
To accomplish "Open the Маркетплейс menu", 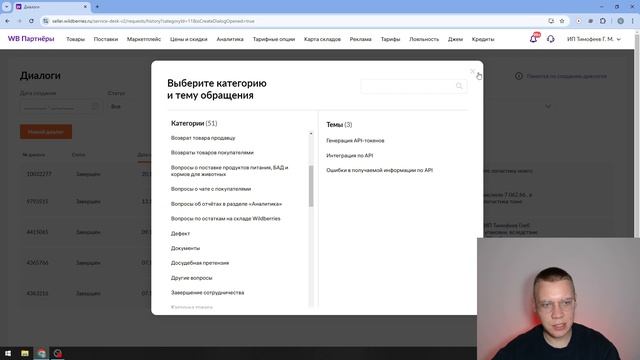I will (144, 39).
